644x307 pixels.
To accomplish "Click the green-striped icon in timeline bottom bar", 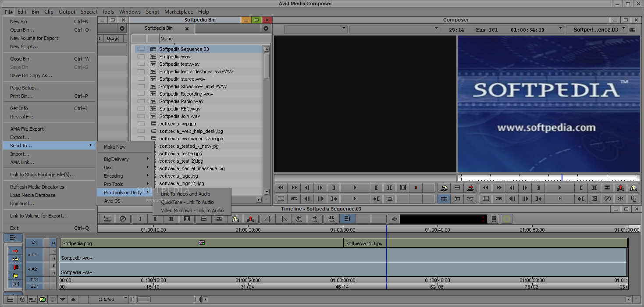I will pyautogui.click(x=43, y=299).
